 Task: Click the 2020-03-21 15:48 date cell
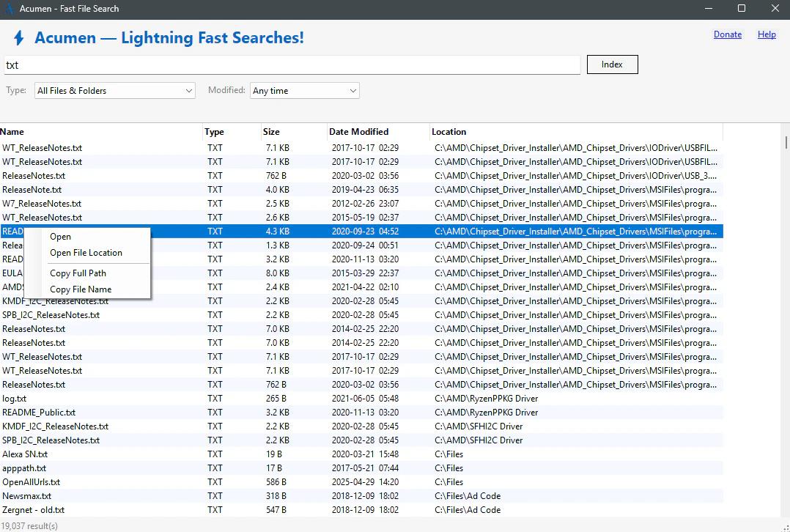365,454
